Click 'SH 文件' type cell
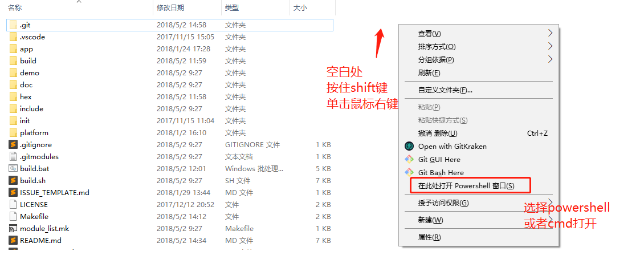Screen dimensions: 644x263 [x=238, y=180]
